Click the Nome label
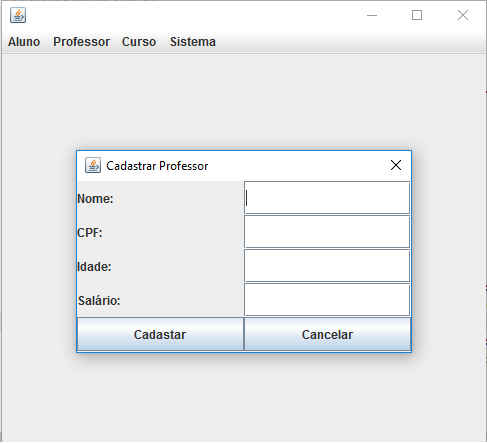 [x=95, y=199]
